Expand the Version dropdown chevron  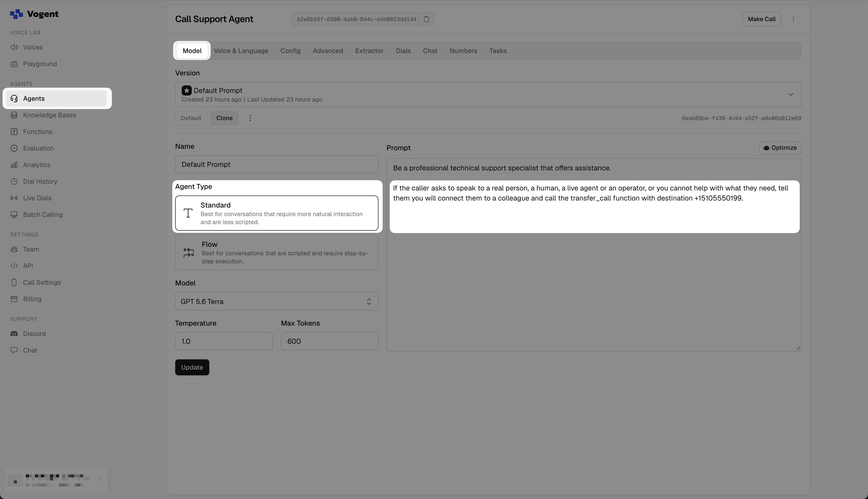tap(791, 94)
